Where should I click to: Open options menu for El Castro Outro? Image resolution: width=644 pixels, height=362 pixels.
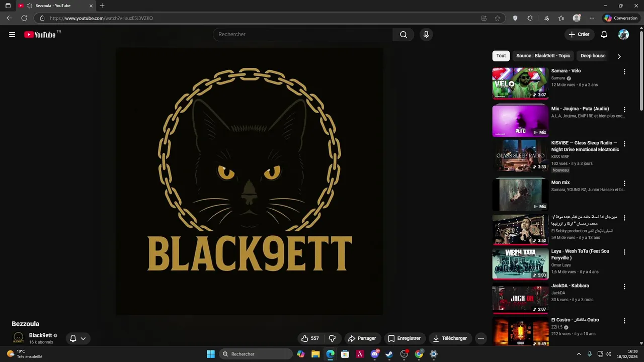(624, 321)
